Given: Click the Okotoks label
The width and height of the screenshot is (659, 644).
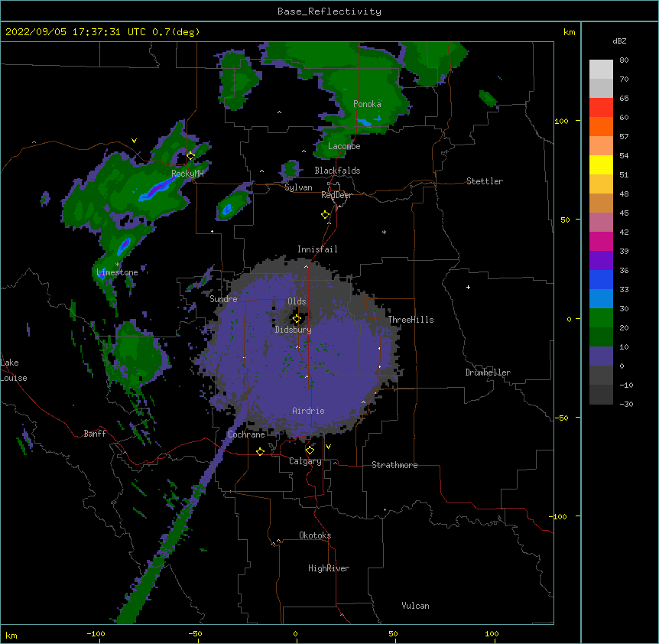Looking at the screenshot, I should 315,535.
